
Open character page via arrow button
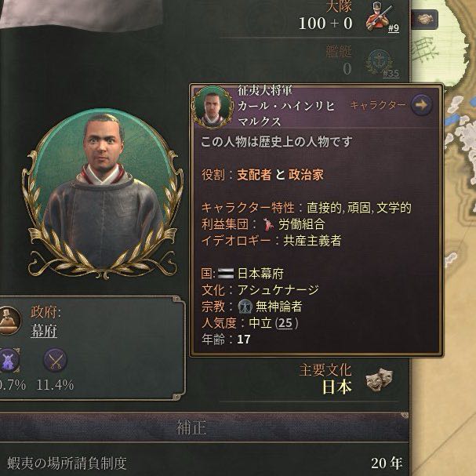click(x=421, y=105)
